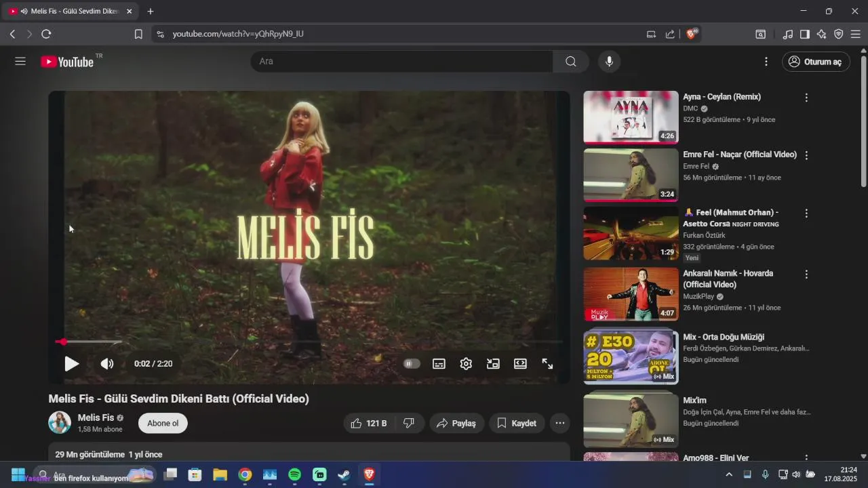
Task: Click the youtube.com address bar URL
Action: (238, 34)
